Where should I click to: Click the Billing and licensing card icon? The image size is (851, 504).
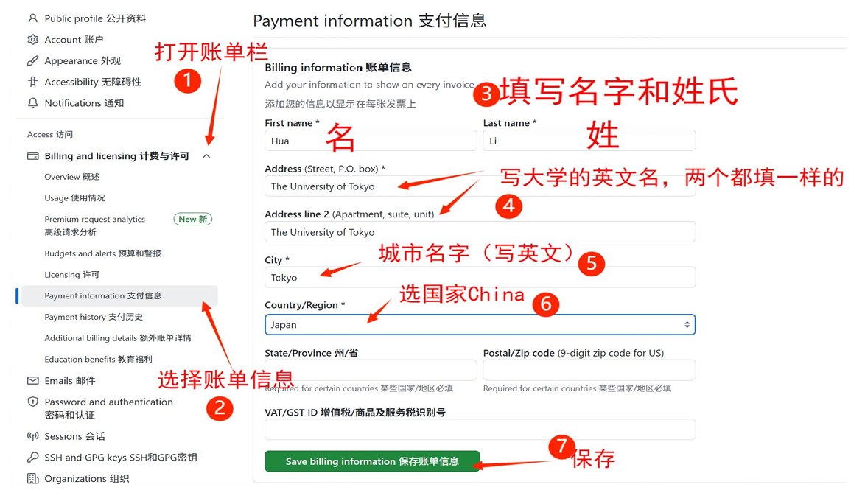point(33,156)
